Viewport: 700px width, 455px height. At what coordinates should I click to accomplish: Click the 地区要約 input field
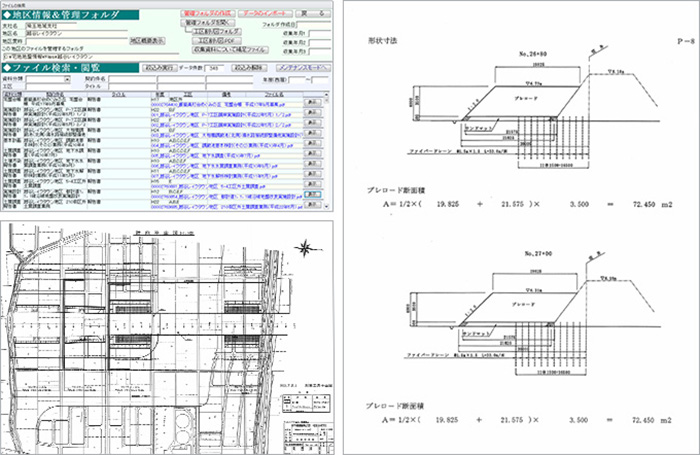(77, 41)
